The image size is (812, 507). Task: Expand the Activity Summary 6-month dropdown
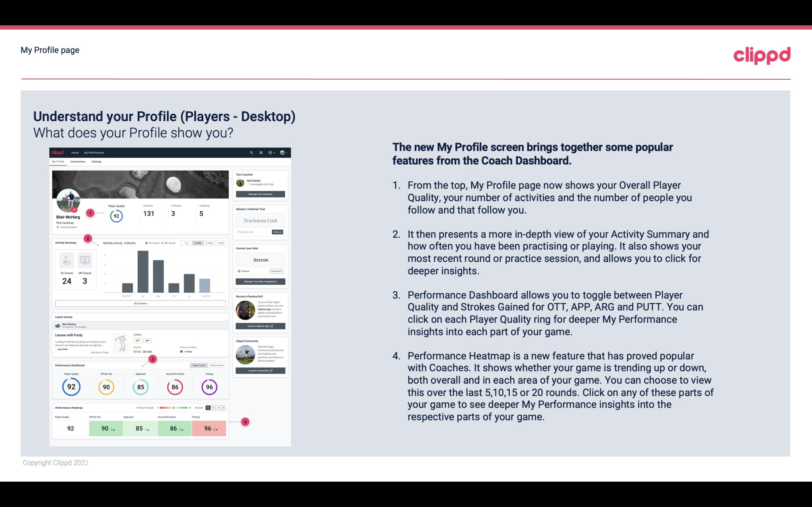click(197, 244)
